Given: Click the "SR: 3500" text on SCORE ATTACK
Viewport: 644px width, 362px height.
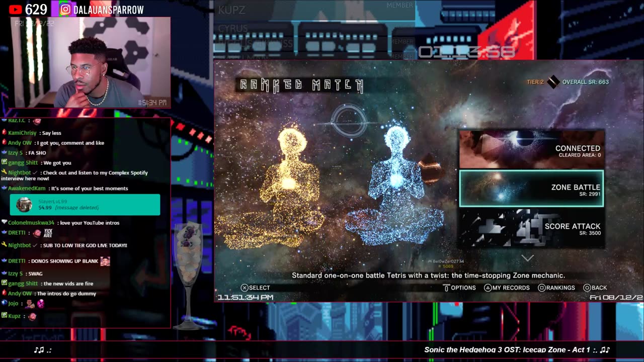Looking at the screenshot, I should click(590, 233).
